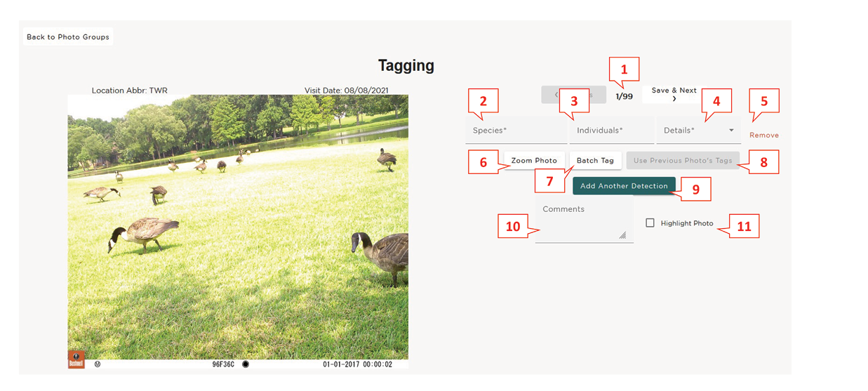
Task: Click the geese camera trap photo
Action: pyautogui.click(x=238, y=232)
